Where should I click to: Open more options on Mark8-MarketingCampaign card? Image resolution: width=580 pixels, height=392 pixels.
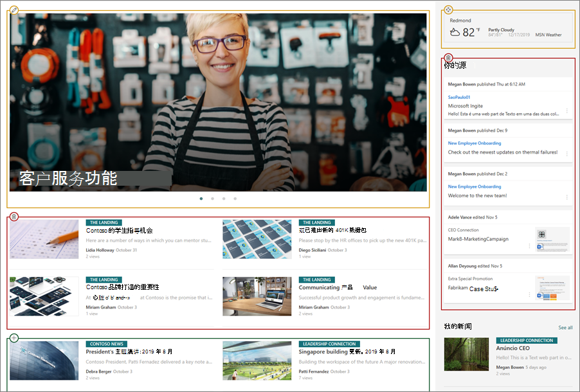coord(529,245)
